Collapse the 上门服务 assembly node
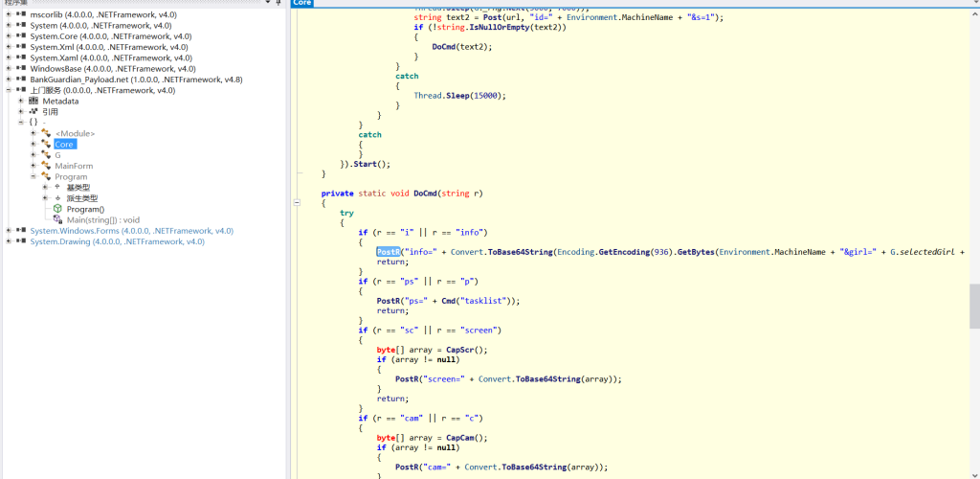 [9, 90]
